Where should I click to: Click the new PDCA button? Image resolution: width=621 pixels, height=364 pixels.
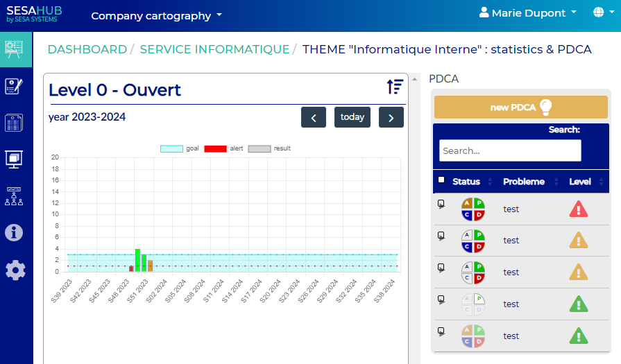pyautogui.click(x=520, y=107)
